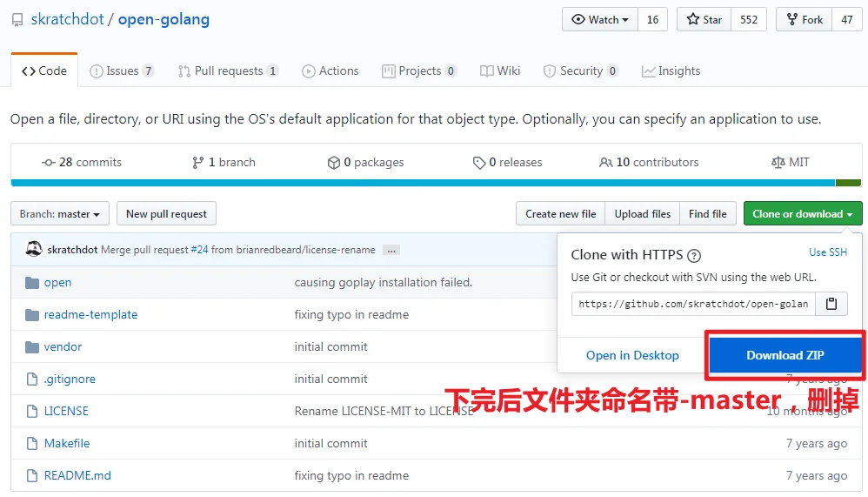View the 10 contributors list
868x497 pixels.
(x=649, y=163)
